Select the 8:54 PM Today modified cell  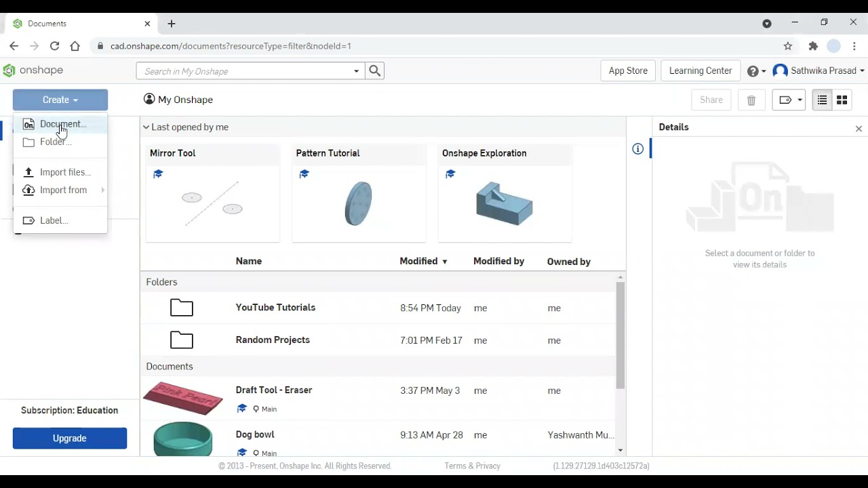click(431, 308)
